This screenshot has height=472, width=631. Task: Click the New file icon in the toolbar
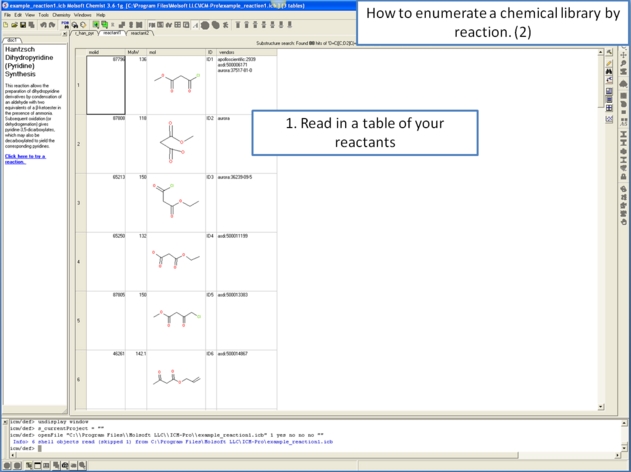[x=5, y=25]
